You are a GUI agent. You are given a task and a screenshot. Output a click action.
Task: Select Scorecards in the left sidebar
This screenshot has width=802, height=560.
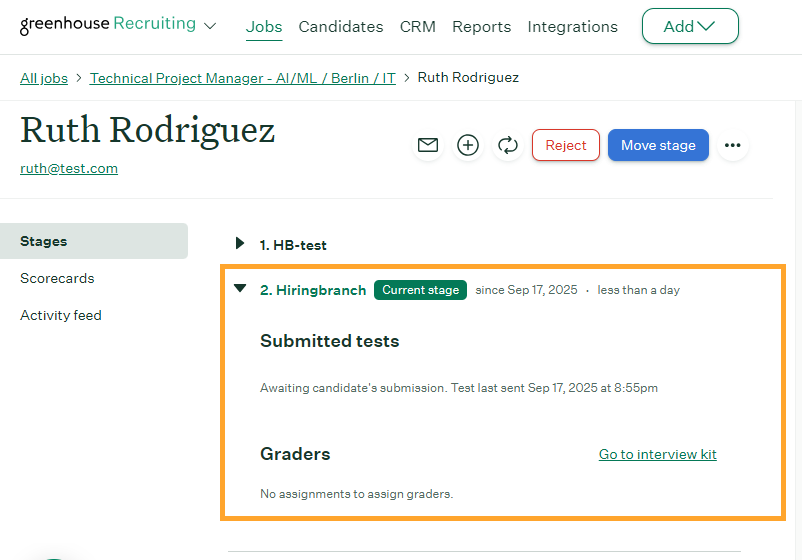[x=57, y=278]
